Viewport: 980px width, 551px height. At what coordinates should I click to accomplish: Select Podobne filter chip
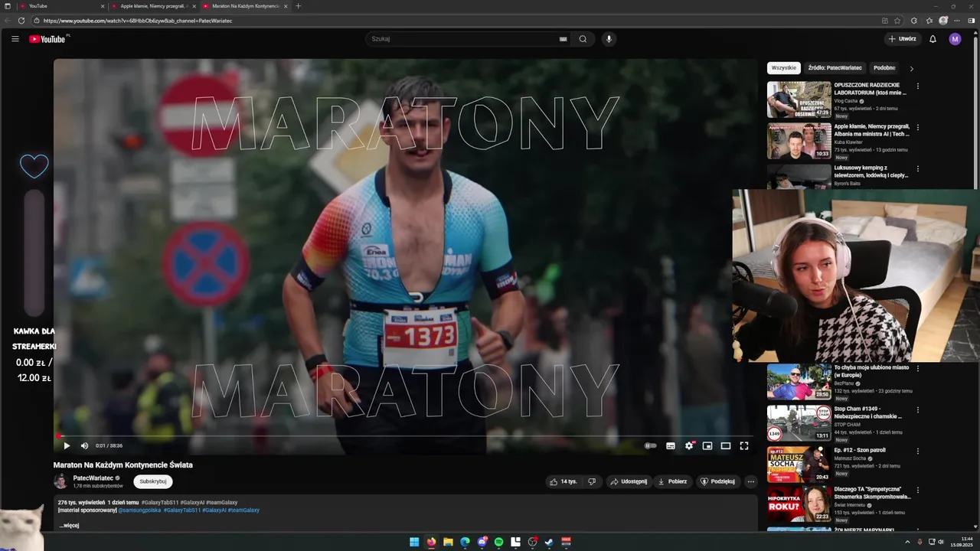(884, 68)
